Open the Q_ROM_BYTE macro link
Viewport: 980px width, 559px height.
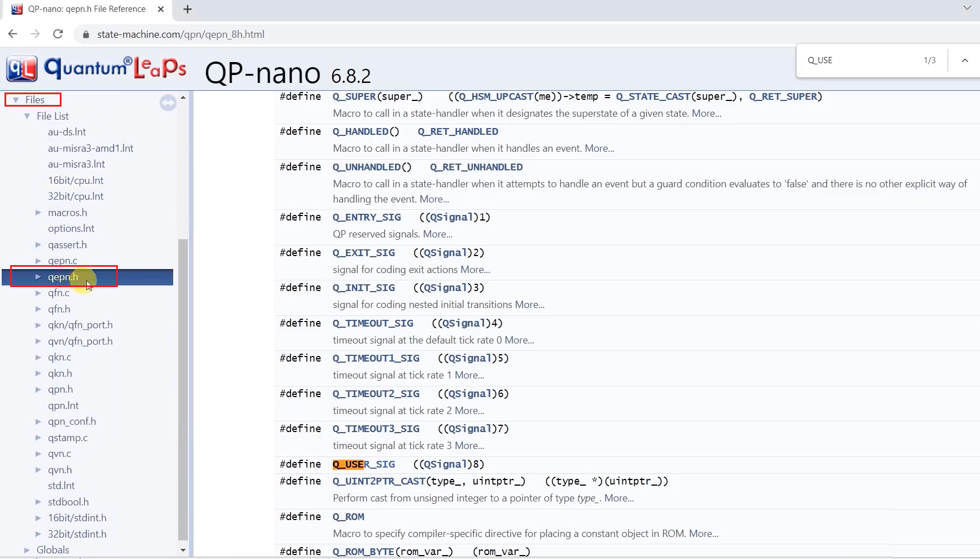(363, 552)
